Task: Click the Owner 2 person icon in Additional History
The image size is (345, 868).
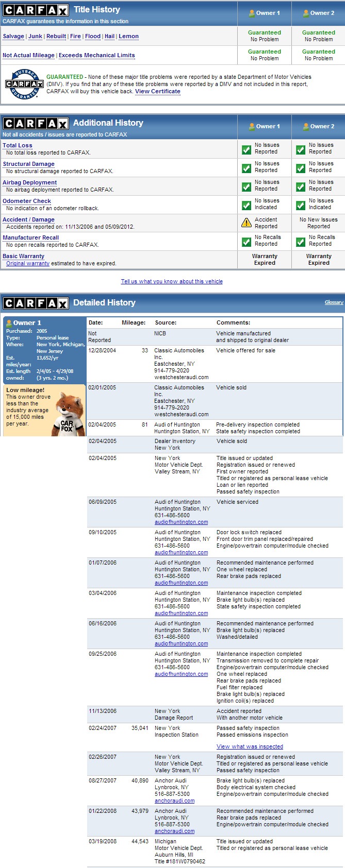Action: (306, 126)
